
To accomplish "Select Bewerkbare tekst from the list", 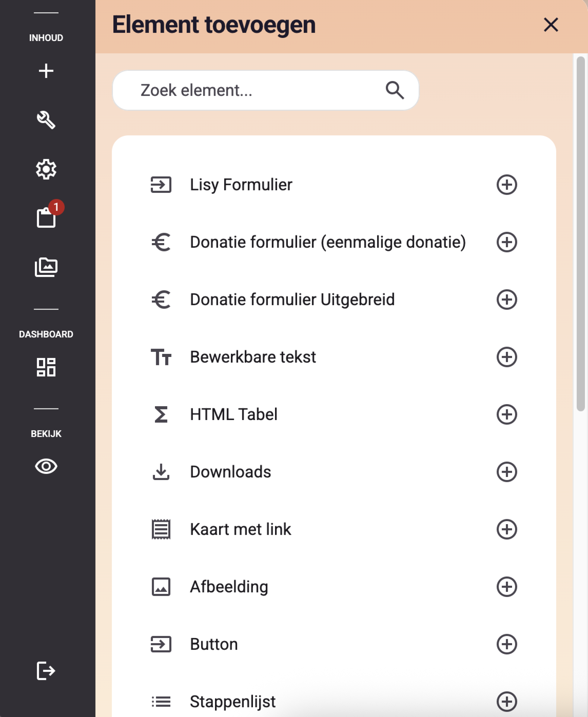I will (x=334, y=357).
